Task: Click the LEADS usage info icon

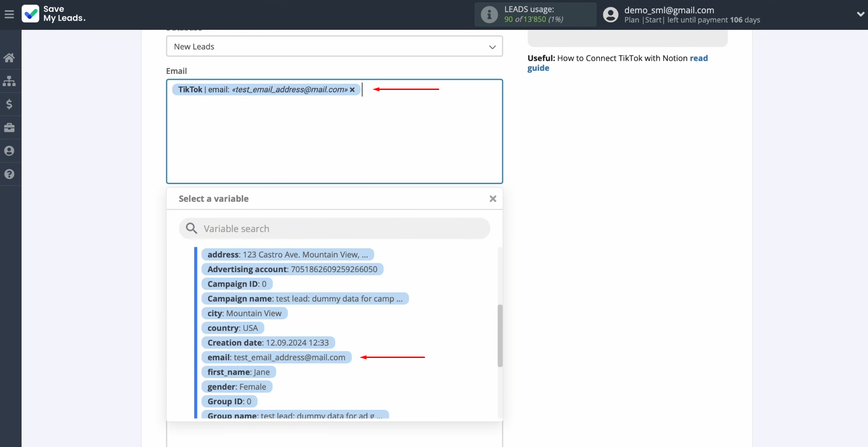Action: pyautogui.click(x=489, y=15)
